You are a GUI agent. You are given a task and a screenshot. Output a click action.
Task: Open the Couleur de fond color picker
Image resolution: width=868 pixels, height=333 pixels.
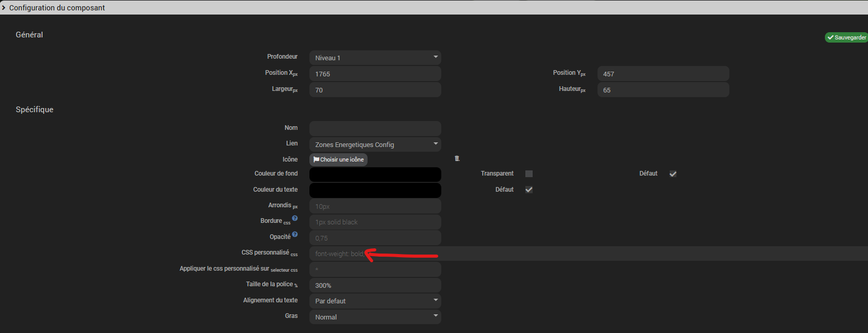375,175
